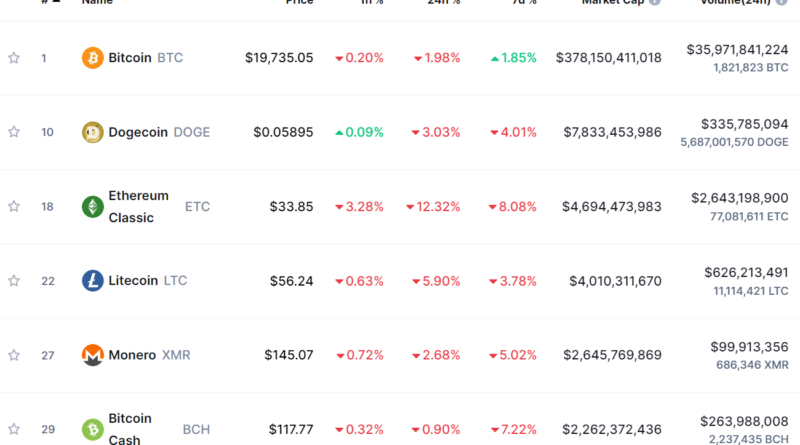Viewport: 800px width, 445px height.
Task: Click the Ethereum Classic green logo
Action: pyautogui.click(x=92, y=207)
